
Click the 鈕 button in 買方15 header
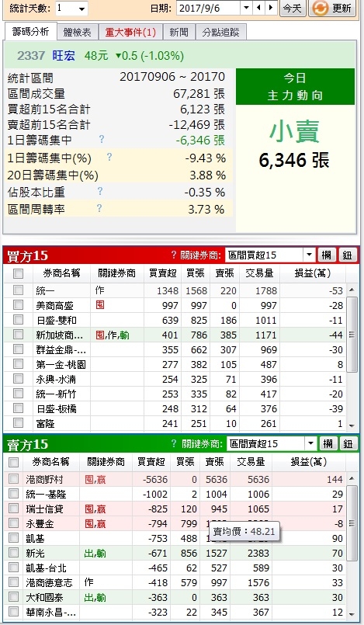[347, 255]
